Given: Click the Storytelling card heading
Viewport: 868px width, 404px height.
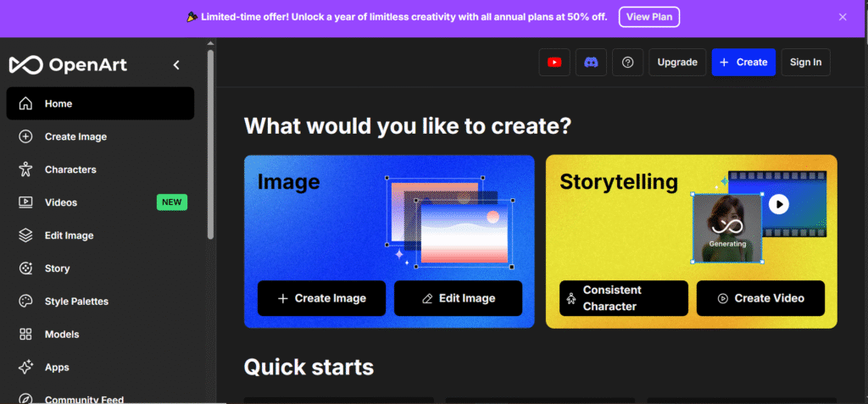Looking at the screenshot, I should pyautogui.click(x=618, y=181).
